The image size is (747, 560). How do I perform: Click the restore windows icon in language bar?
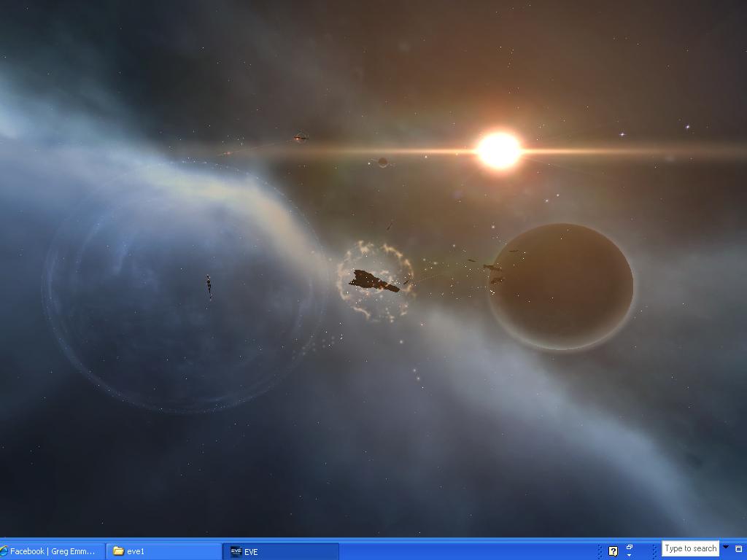(630, 547)
